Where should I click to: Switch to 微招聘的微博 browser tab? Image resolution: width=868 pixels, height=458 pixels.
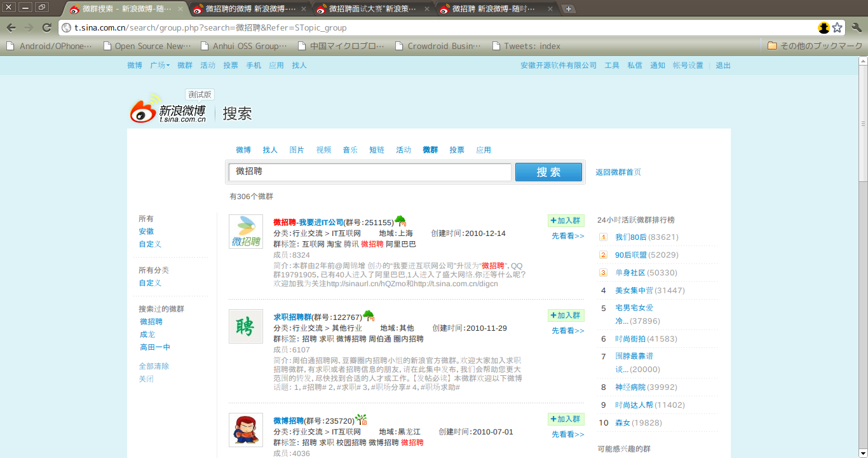click(x=248, y=9)
